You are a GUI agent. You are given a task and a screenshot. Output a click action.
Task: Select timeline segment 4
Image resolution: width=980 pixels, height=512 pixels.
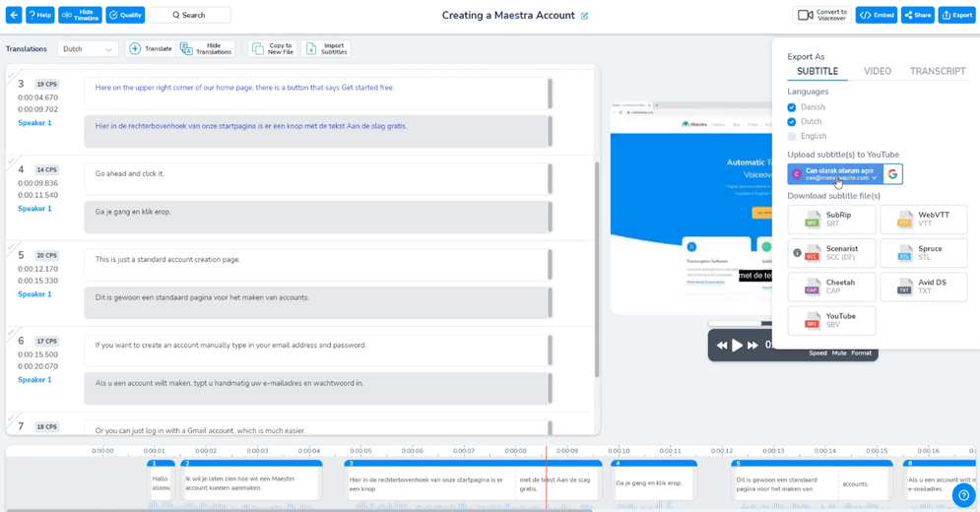point(654,480)
